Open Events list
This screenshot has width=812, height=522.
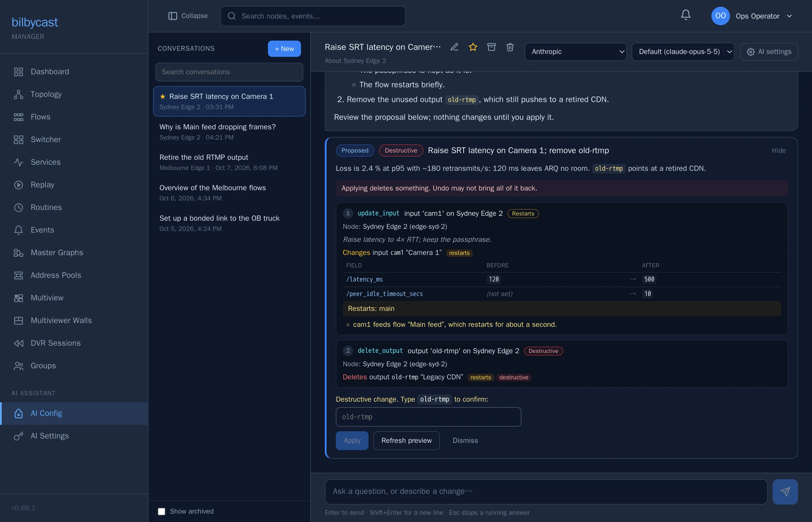click(x=74, y=230)
